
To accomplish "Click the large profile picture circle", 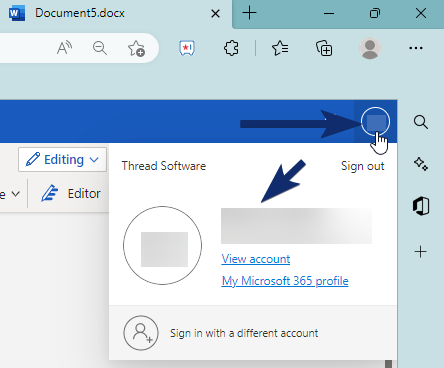I will (162, 245).
